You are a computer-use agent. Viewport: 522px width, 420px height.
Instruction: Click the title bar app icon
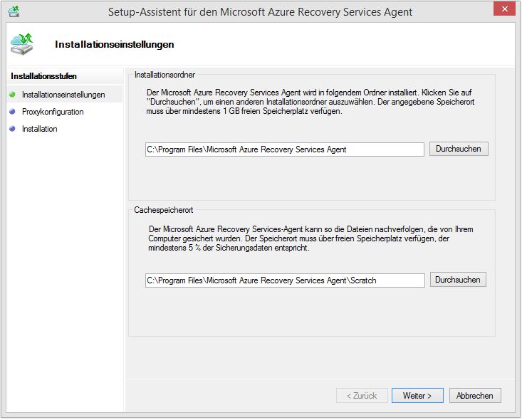[x=14, y=11]
